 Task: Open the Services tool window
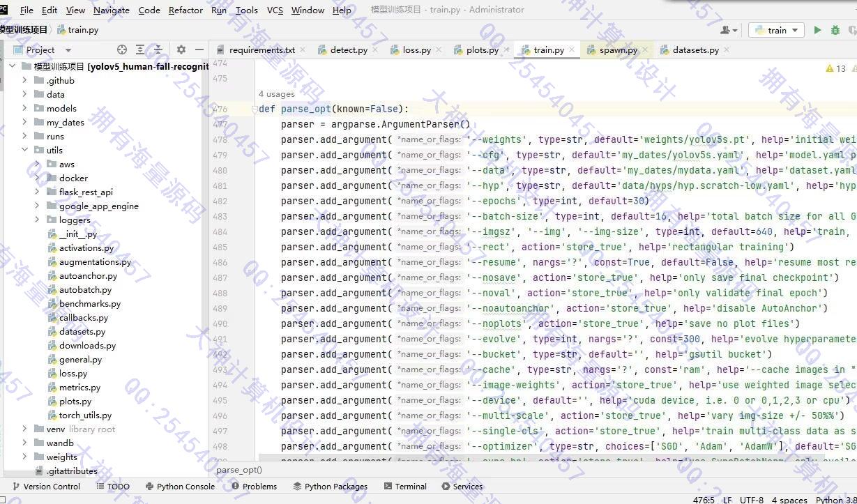(462, 487)
